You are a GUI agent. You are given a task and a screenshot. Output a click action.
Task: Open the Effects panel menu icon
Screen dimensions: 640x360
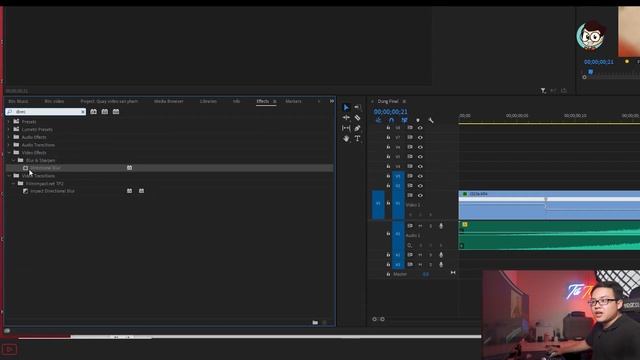[275, 101]
